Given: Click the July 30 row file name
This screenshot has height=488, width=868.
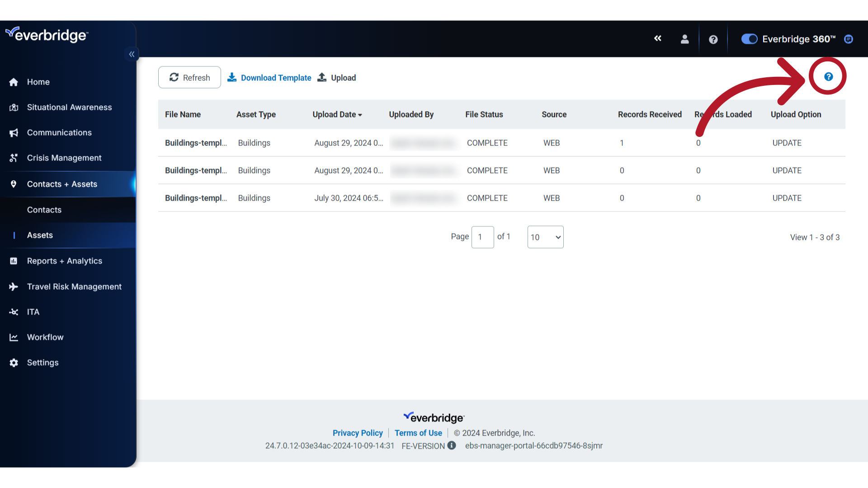Looking at the screenshot, I should point(196,198).
